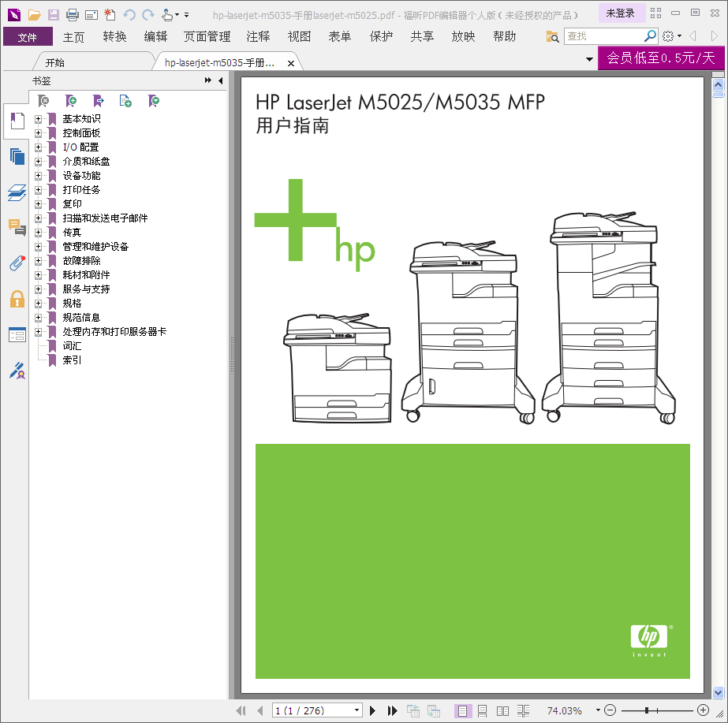The image size is (728, 723).
Task: Open the Comments panel icon in sidebar
Action: point(17,228)
